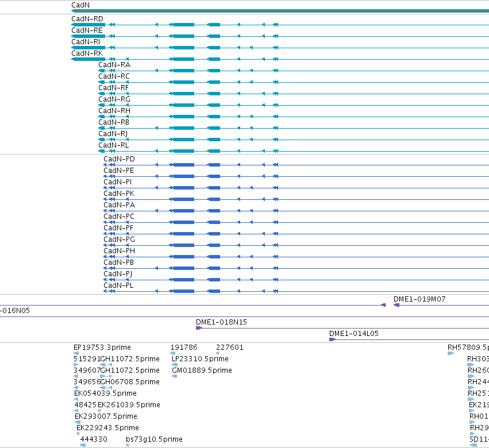
Task: Pick the CadN-RF transcript label
Action: click(114, 88)
